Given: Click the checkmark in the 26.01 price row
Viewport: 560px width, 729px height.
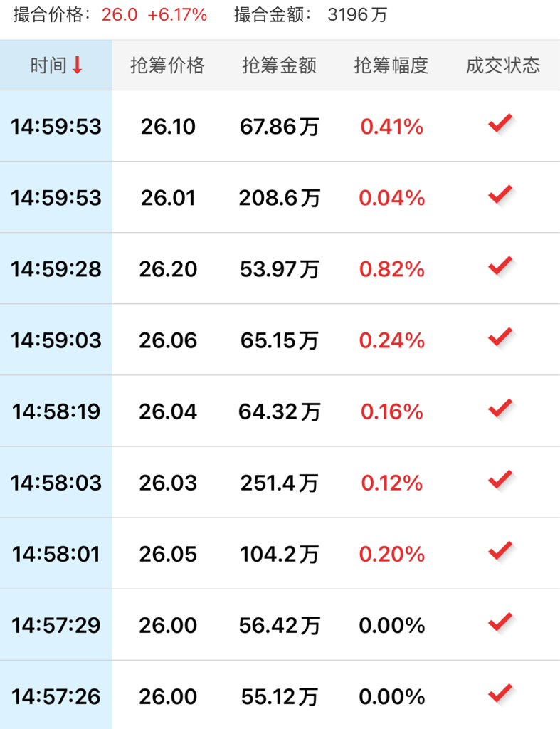Looking at the screenshot, I should (500, 194).
